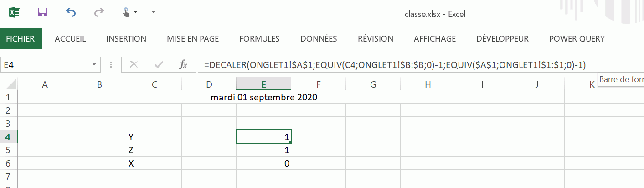Click inside the formula bar text
Screen dimensions: 644x188
pos(392,65)
